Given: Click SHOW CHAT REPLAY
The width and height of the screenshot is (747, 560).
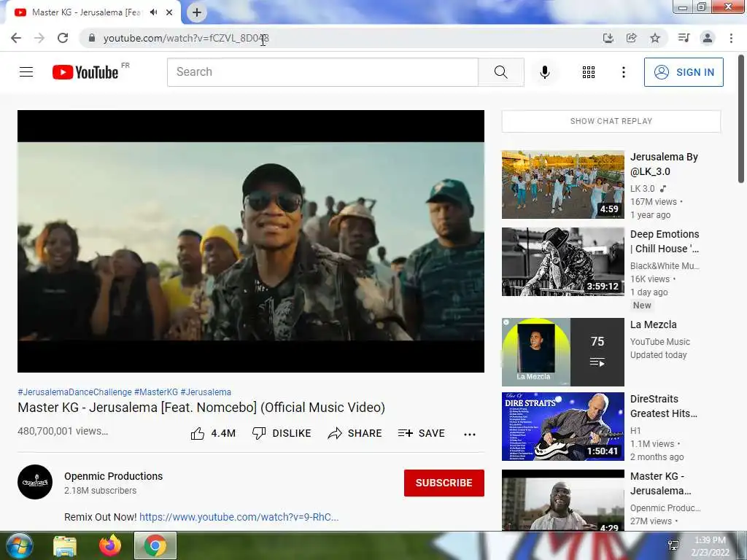Looking at the screenshot, I should [611, 121].
